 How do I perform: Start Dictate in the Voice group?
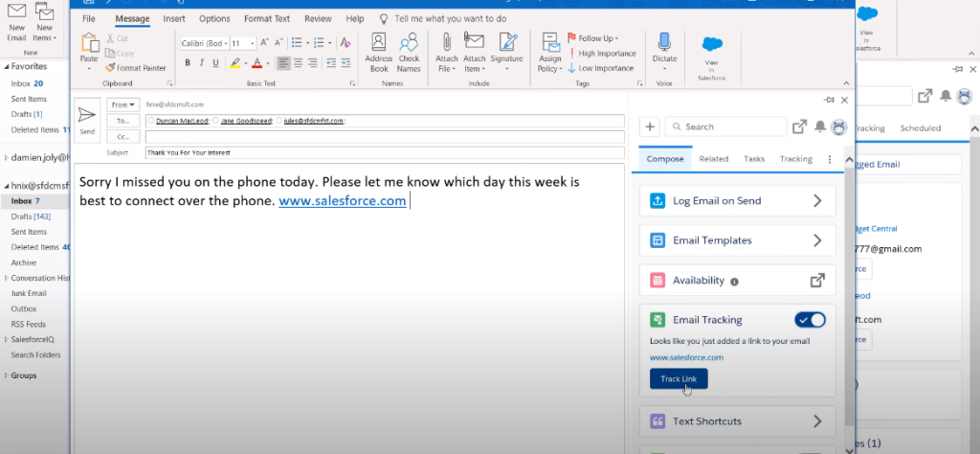tap(664, 51)
